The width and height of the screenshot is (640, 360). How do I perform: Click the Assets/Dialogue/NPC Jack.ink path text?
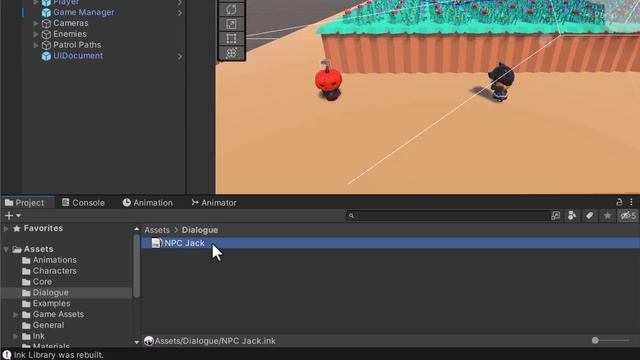click(x=215, y=341)
